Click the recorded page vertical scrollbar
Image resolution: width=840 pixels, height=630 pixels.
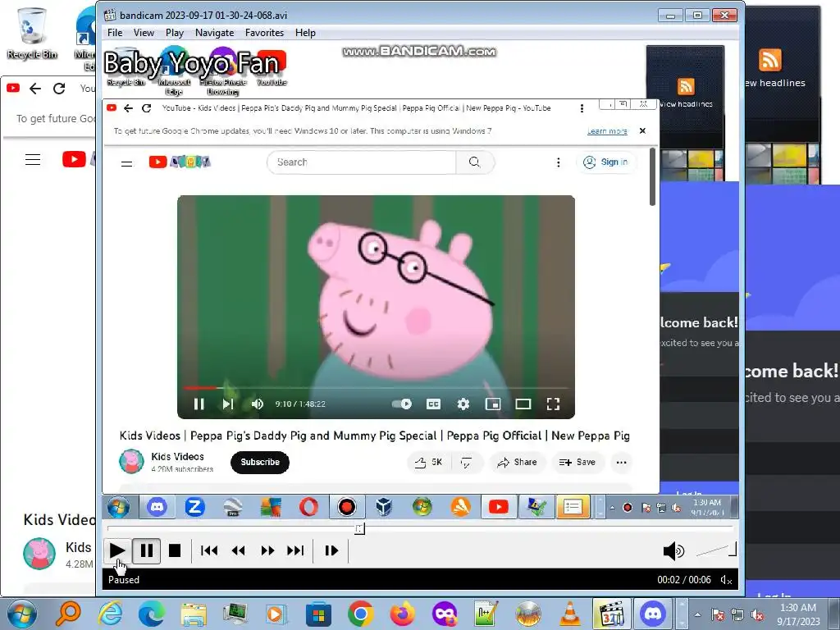tap(652, 177)
